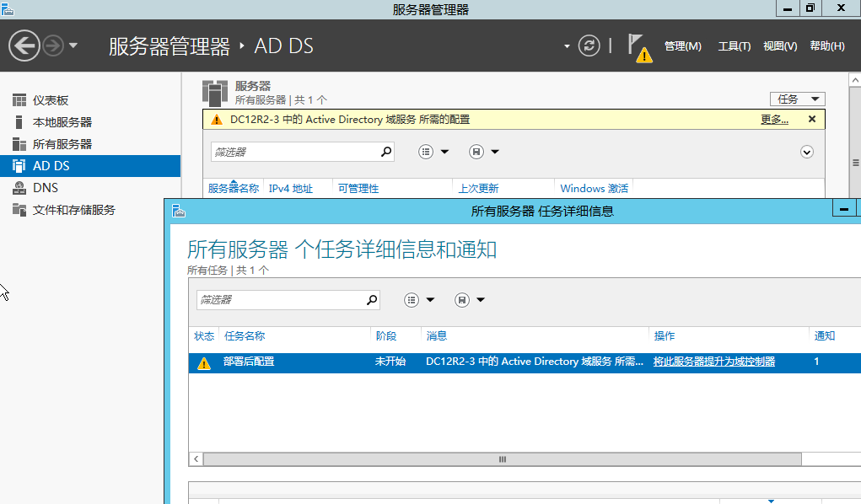861x504 pixels.
Task: Click the 未开始 stage cell
Action: point(390,362)
